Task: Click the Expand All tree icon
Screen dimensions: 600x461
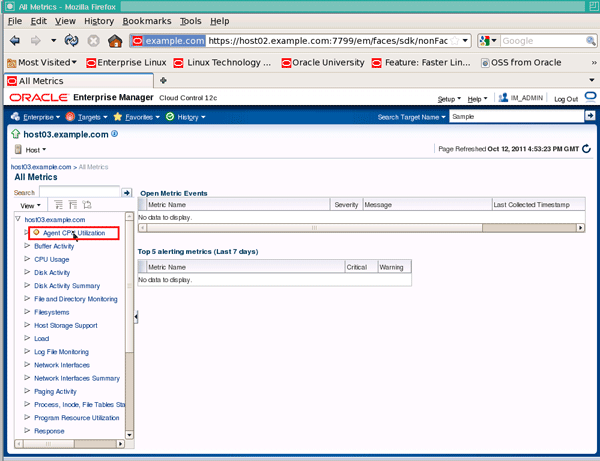Action: (58, 205)
